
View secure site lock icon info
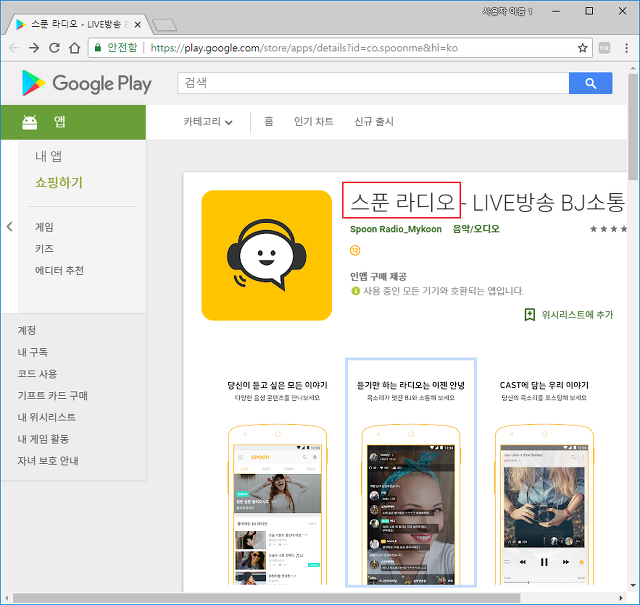click(98, 48)
